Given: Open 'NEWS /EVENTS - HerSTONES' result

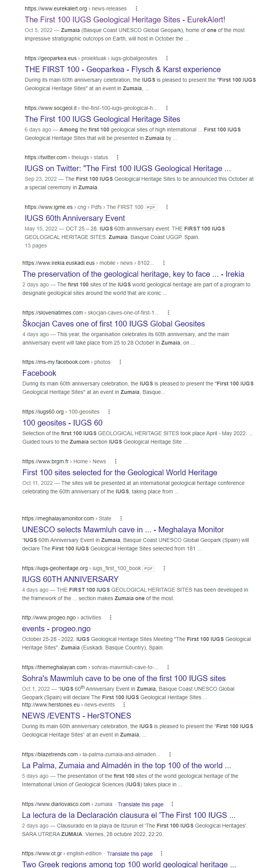Looking at the screenshot, I should coord(76,716).
